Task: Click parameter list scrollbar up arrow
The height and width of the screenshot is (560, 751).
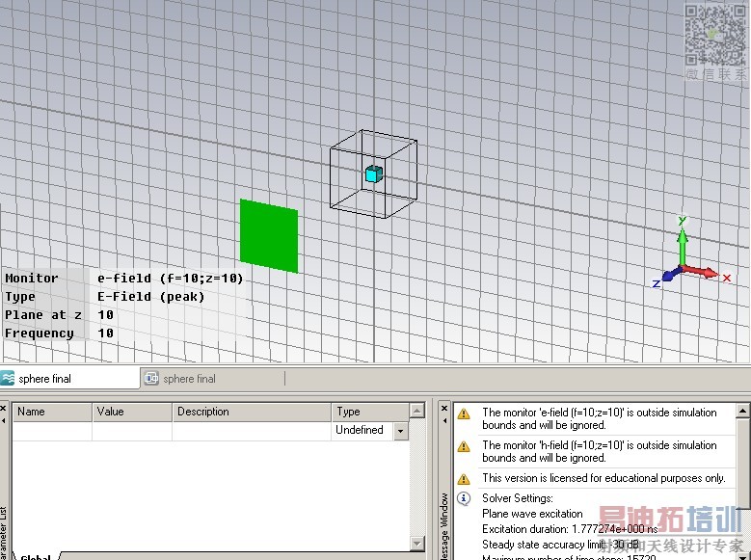Action: [x=417, y=411]
